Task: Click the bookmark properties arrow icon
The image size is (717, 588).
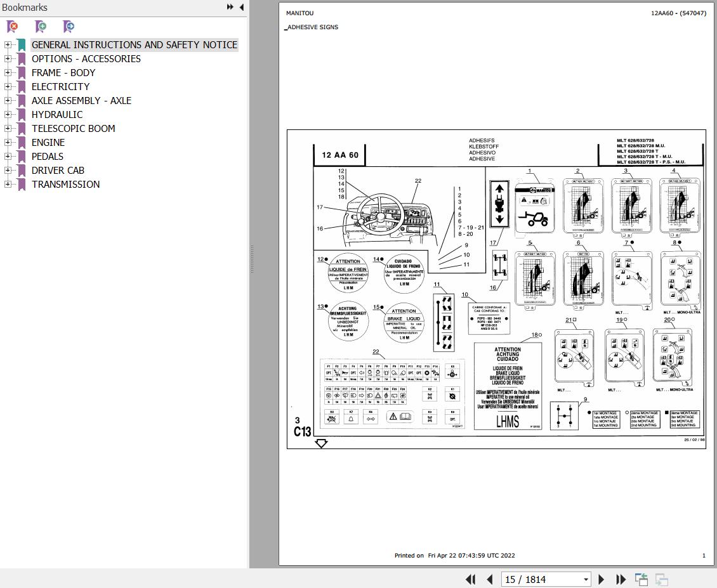Action: pos(69,27)
